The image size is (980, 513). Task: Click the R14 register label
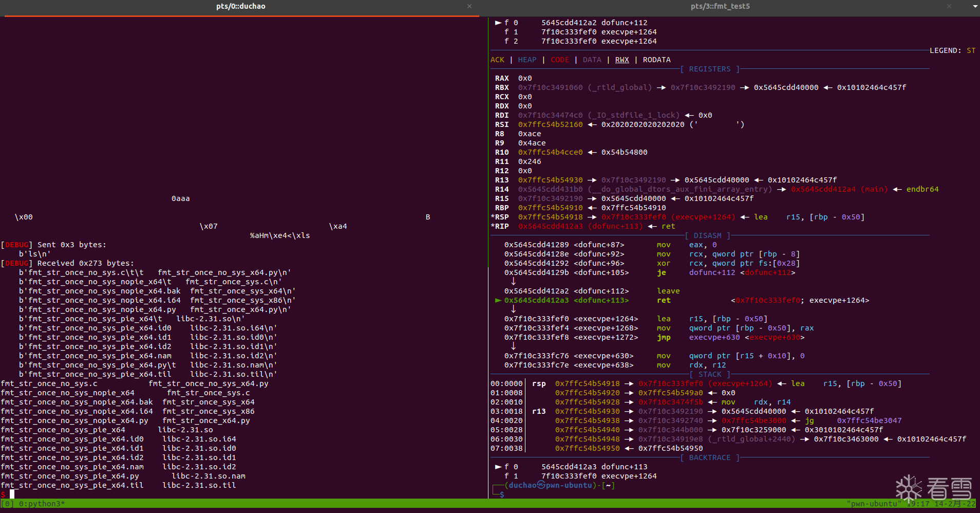pos(502,189)
